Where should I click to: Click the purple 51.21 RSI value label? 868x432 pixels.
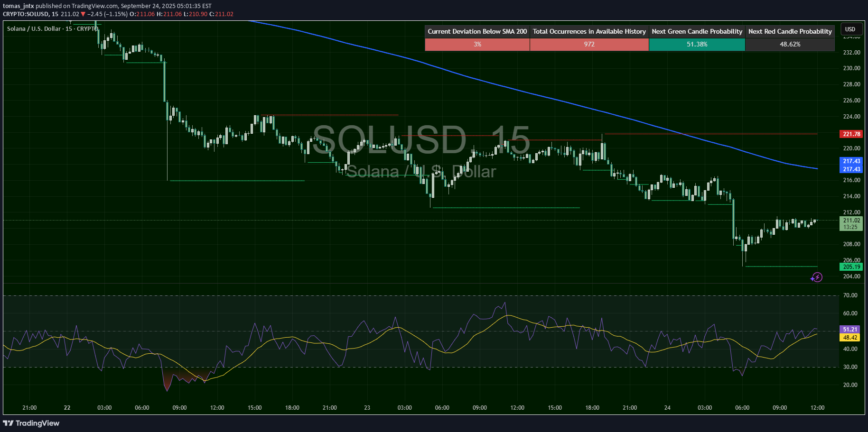(x=850, y=329)
